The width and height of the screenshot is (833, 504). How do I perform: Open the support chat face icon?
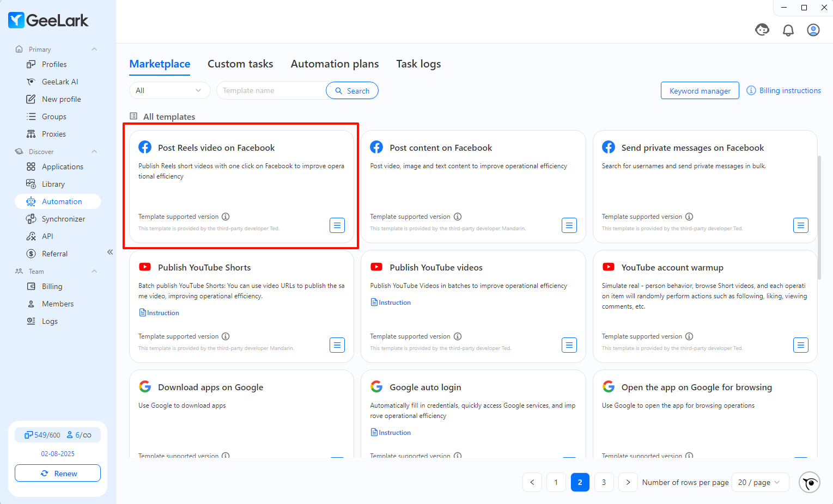click(762, 29)
